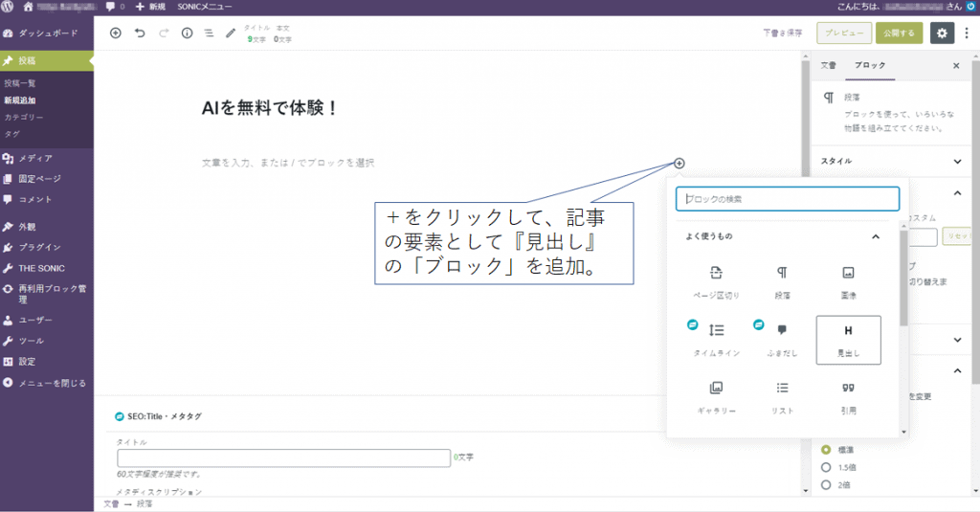Image resolution: width=980 pixels, height=512 pixels.
Task: Open メディア in the sidebar menu
Action: point(35,158)
